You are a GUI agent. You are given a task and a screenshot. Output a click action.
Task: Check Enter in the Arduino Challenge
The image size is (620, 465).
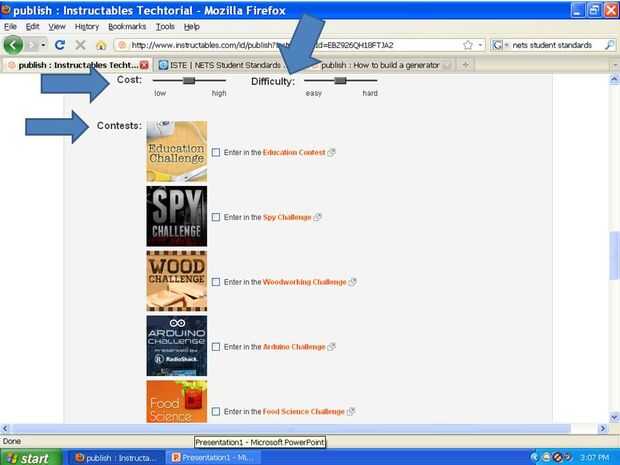[x=215, y=347]
